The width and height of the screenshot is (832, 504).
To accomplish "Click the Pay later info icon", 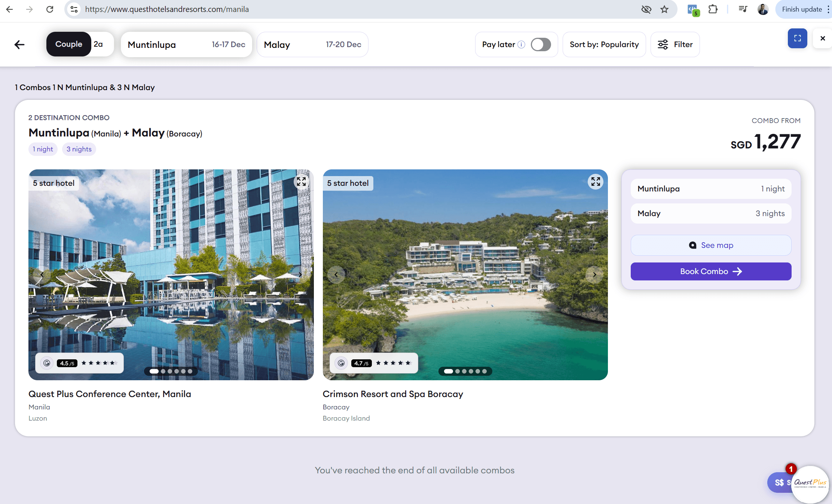I will pyautogui.click(x=522, y=44).
